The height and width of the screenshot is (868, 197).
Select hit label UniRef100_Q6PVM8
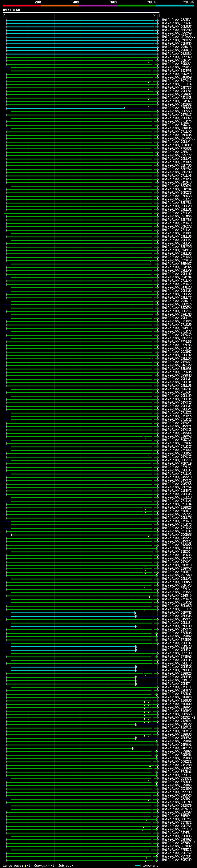176,612
